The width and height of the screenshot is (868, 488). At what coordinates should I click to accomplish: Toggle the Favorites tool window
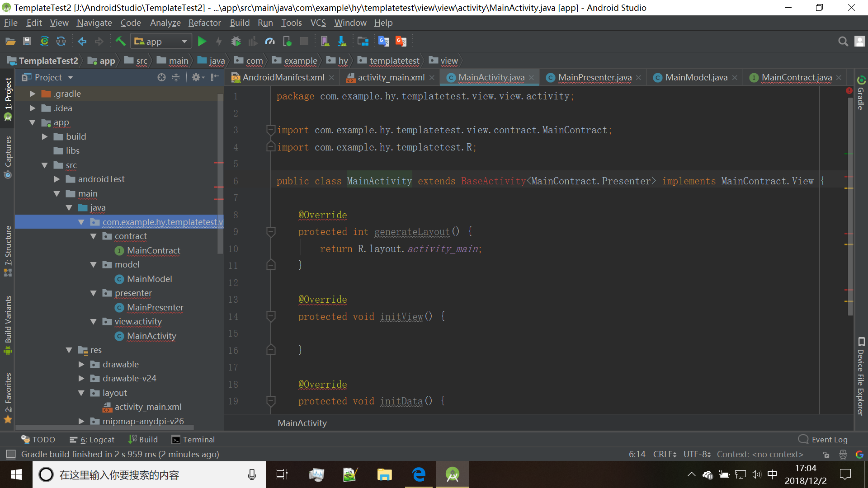(8, 397)
